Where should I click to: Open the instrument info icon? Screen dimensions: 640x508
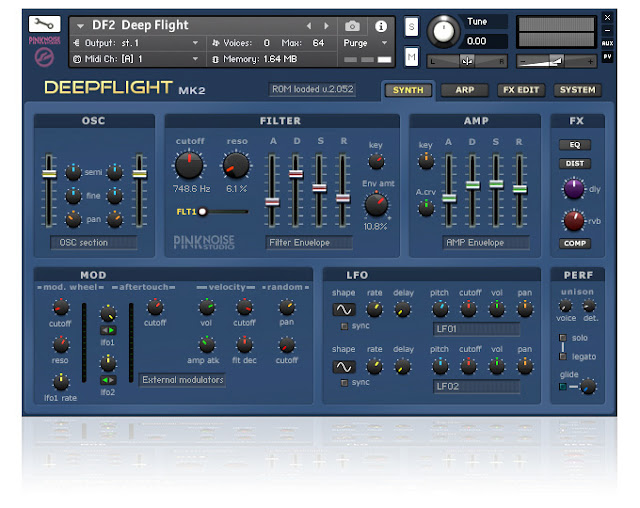(x=381, y=26)
